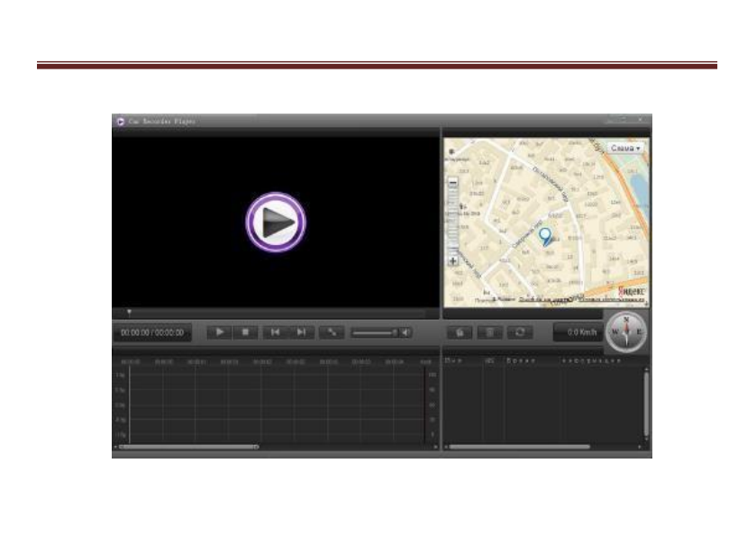
Task: Stop the video playback
Action: point(245,332)
